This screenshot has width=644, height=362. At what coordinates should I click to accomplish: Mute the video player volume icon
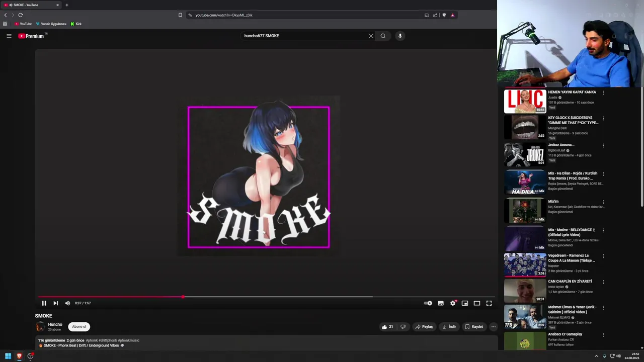coord(67,303)
